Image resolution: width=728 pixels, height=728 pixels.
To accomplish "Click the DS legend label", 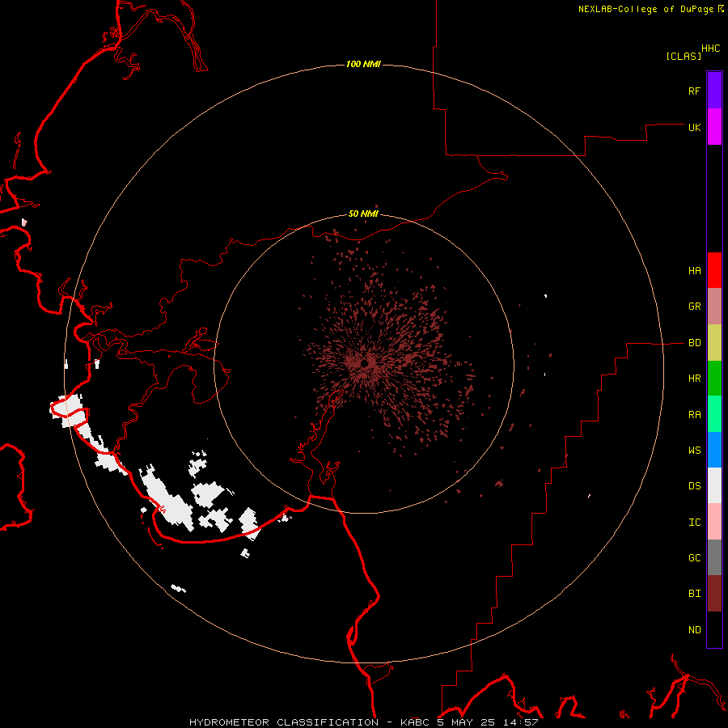I will click(694, 485).
